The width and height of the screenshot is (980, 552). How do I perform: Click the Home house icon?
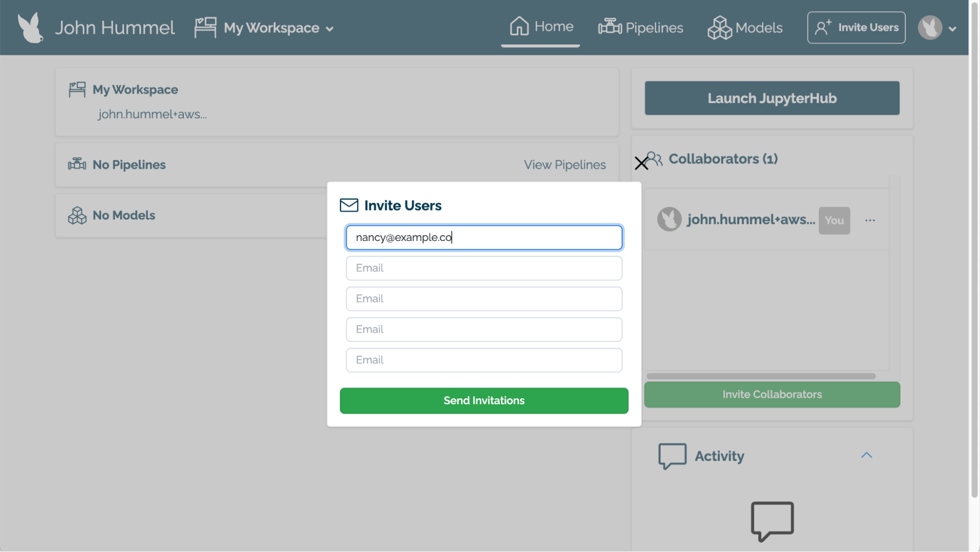pyautogui.click(x=519, y=26)
